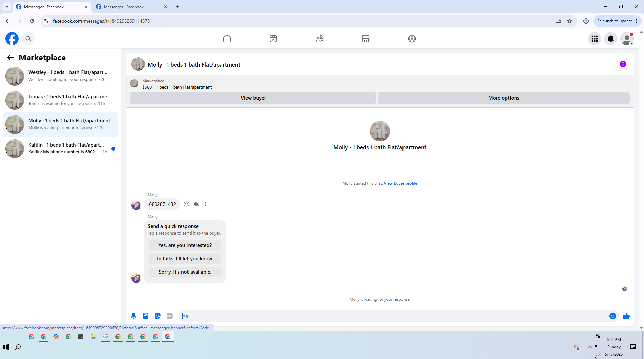
Task: Open the View buyer profile link
Action: pos(400,183)
